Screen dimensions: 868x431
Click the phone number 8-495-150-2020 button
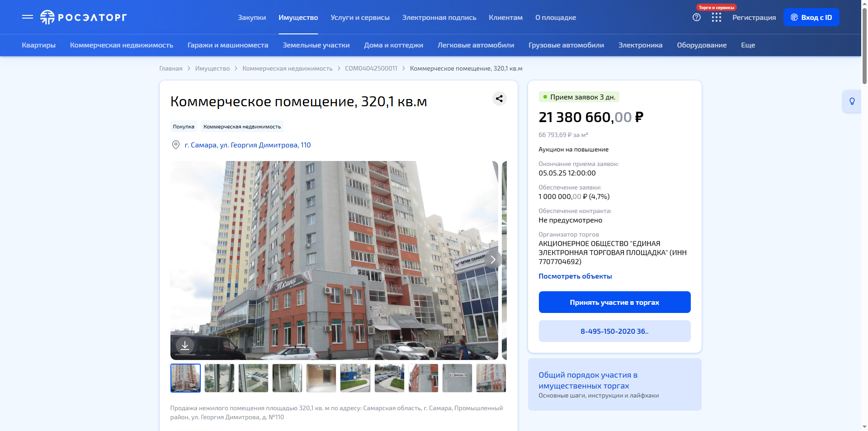pyautogui.click(x=614, y=331)
